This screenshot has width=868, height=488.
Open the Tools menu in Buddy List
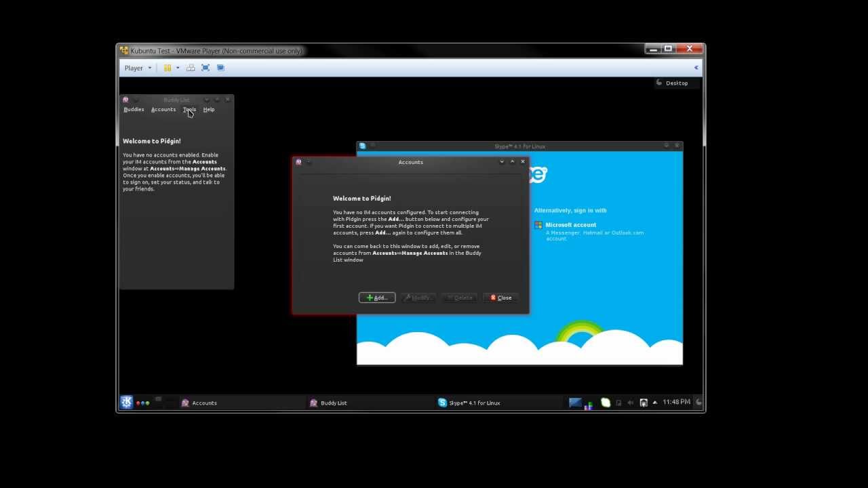(189, 109)
